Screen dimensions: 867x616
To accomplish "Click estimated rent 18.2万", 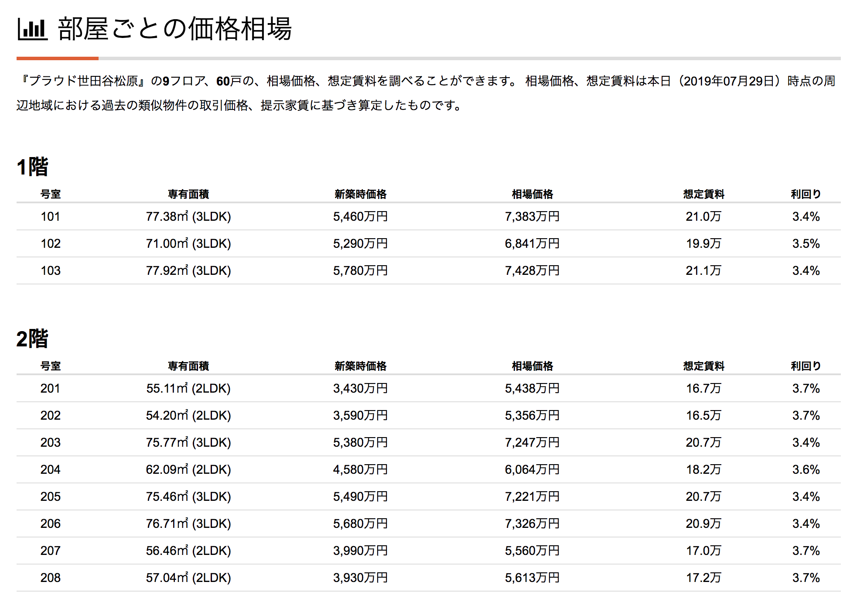I will (703, 469).
